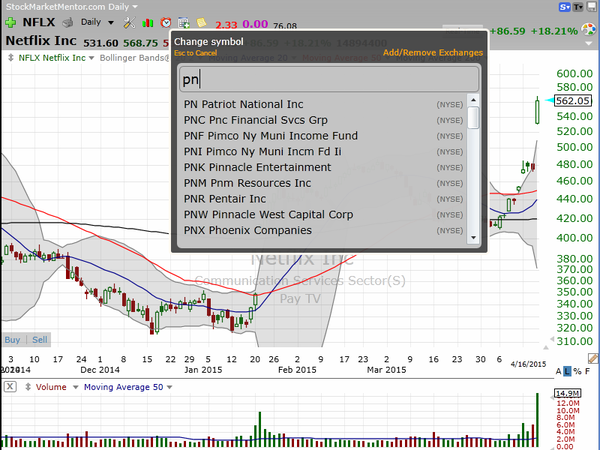Click the printer icon beside NFLX

pyautogui.click(x=68, y=23)
